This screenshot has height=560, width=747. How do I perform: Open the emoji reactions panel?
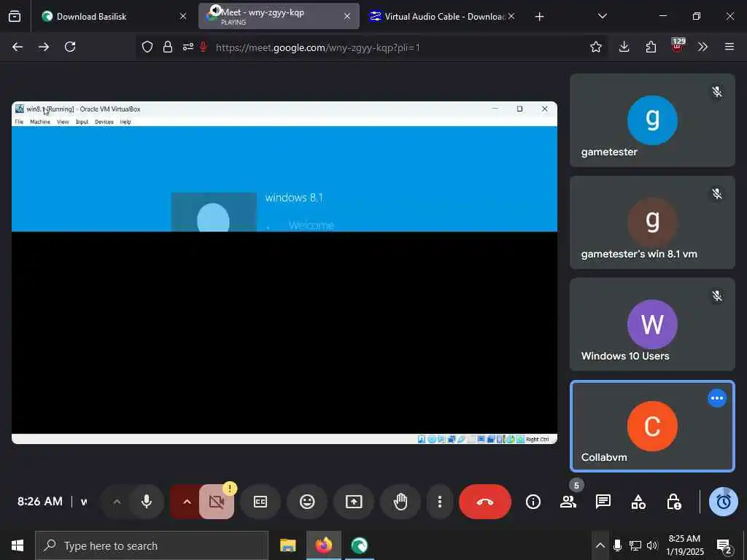click(307, 502)
